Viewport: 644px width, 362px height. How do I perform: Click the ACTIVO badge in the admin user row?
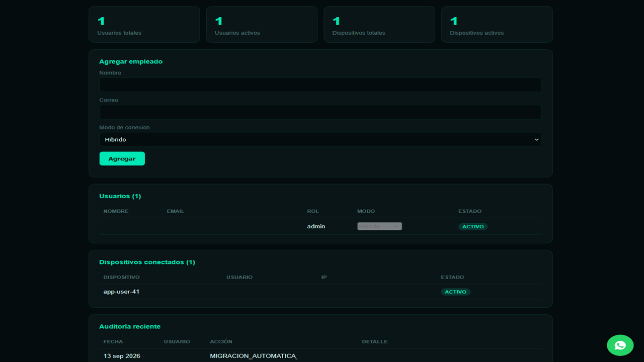473,227
